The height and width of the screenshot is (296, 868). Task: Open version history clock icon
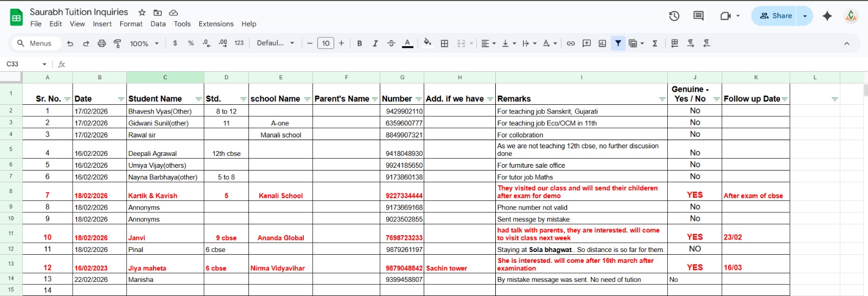tap(674, 16)
